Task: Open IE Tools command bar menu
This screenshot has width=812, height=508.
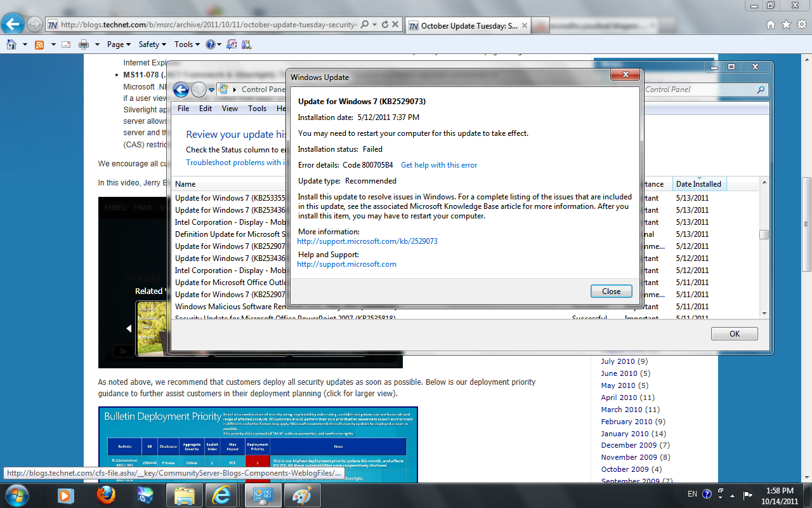Action: click(187, 44)
